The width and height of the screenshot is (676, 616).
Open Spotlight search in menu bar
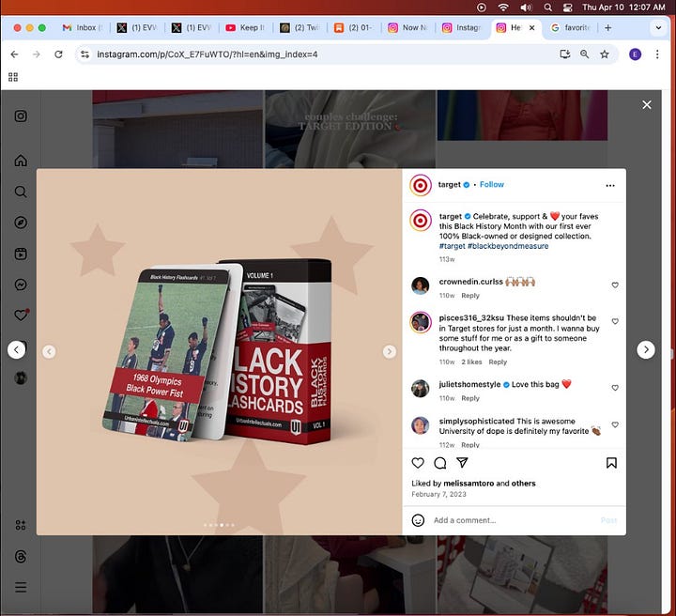click(547, 8)
